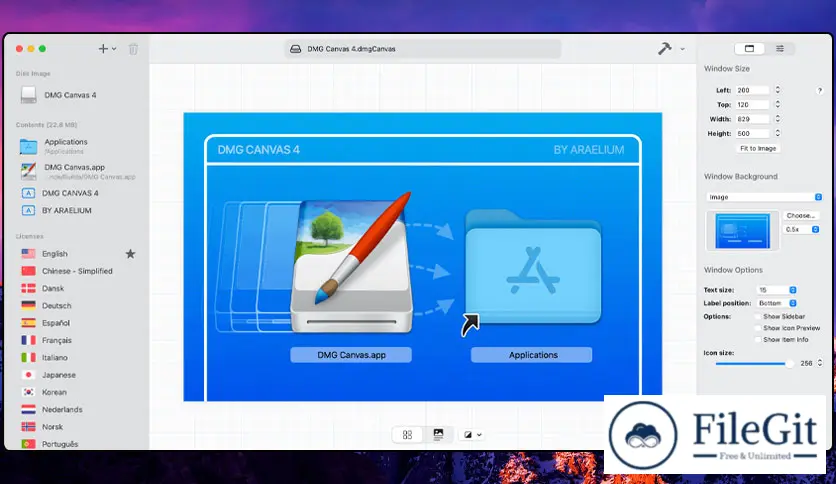This screenshot has height=484, width=836.
Task: Click the DMG Canvas.app label on canvas
Action: [x=351, y=355]
